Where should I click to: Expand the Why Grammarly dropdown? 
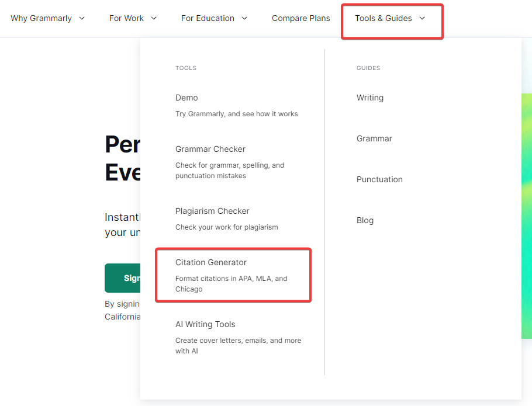click(x=47, y=18)
